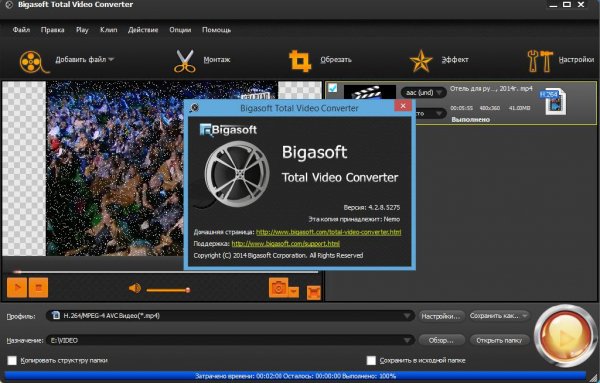Open the subtitle dropdown below audio track
This screenshot has height=383, width=600.
click(x=430, y=114)
